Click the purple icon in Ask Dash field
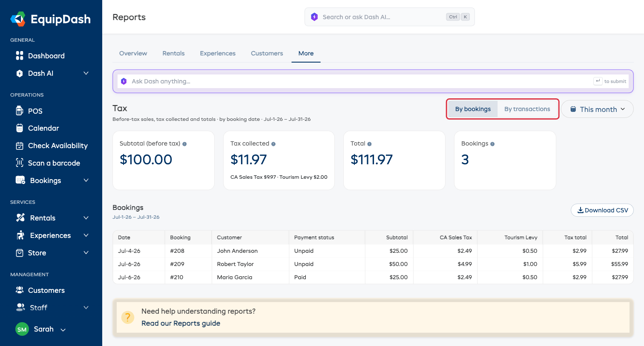Image resolution: width=644 pixels, height=346 pixels. [124, 81]
